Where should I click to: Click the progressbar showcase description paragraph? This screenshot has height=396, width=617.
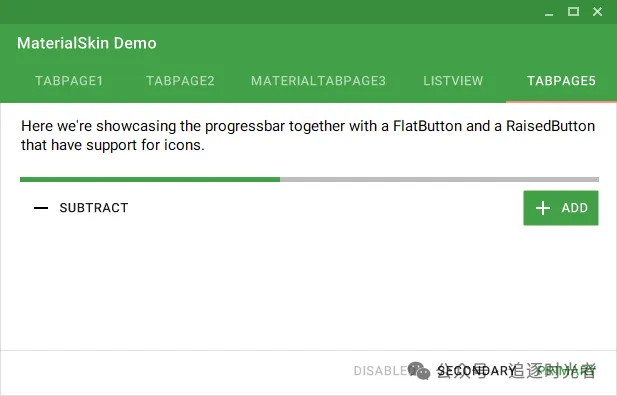pos(308,135)
